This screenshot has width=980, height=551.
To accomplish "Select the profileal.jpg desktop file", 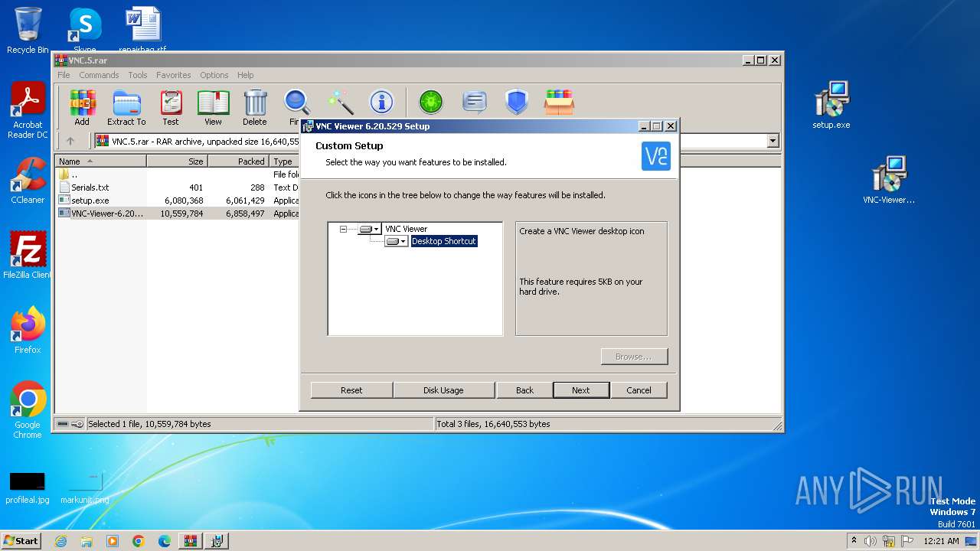I will click(x=28, y=487).
